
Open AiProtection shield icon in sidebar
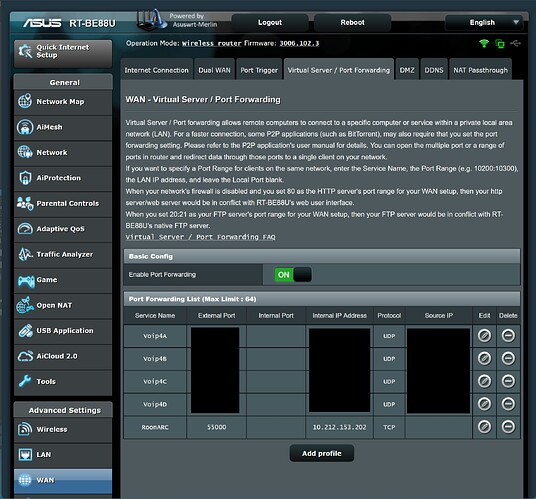tap(25, 178)
